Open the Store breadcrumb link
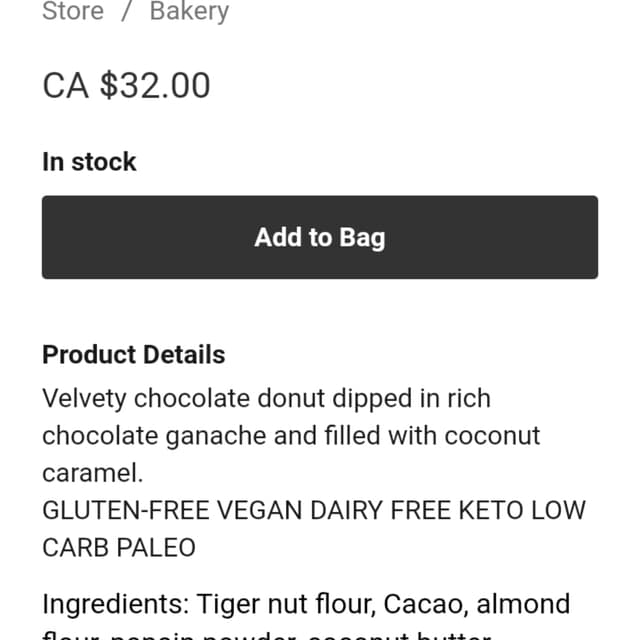The width and height of the screenshot is (640, 640). (x=73, y=11)
